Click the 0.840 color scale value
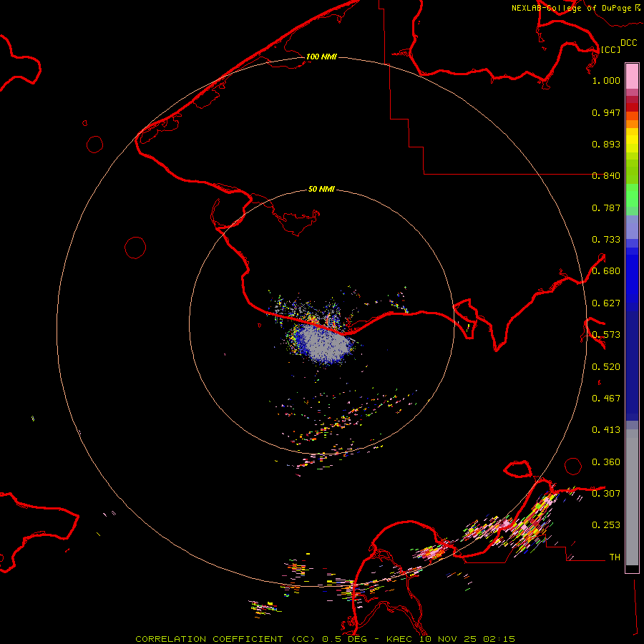This screenshot has width=644, height=644. [x=606, y=176]
